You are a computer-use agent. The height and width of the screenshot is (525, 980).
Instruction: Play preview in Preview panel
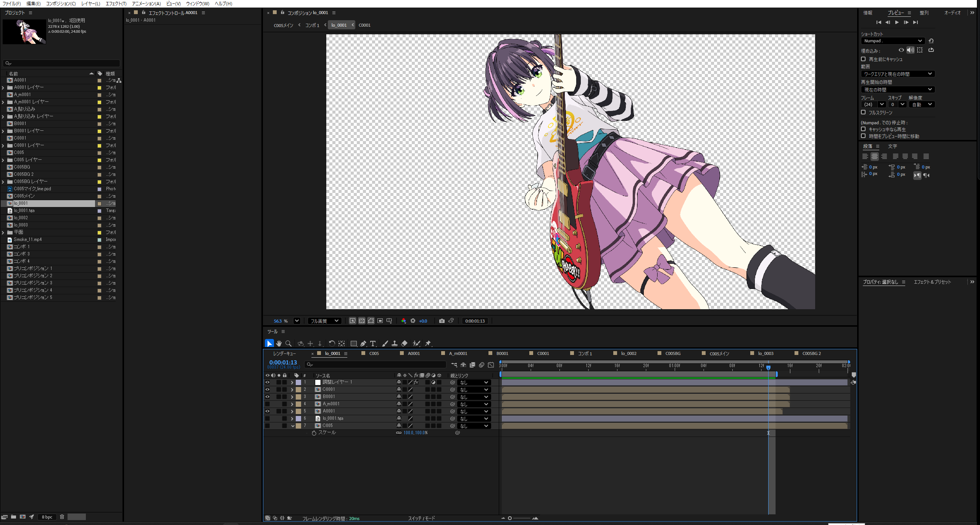897,22
